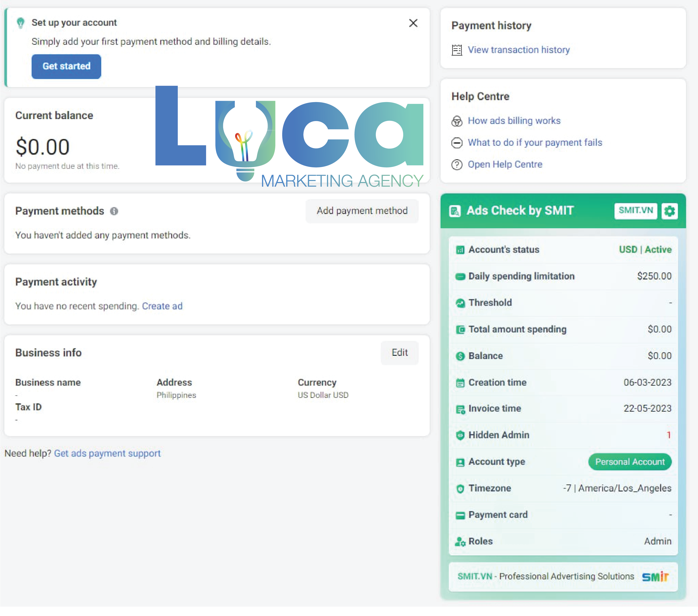
Task: Click the USD | Active status value
Action: pos(645,250)
